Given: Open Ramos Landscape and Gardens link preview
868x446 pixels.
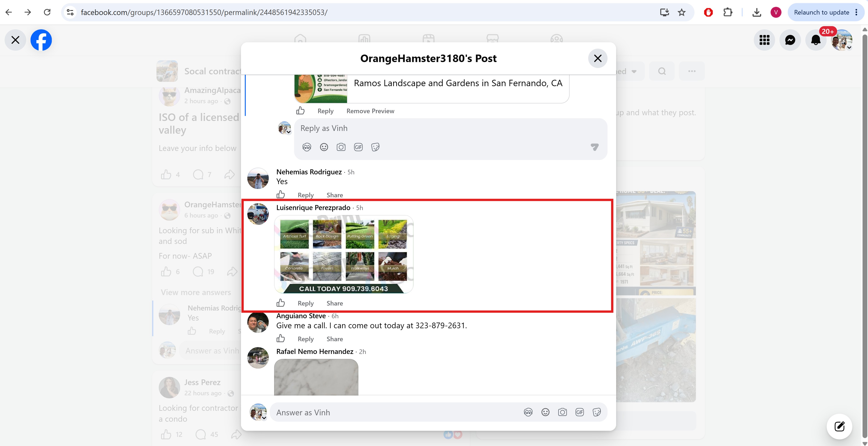Looking at the screenshot, I should [432, 88].
